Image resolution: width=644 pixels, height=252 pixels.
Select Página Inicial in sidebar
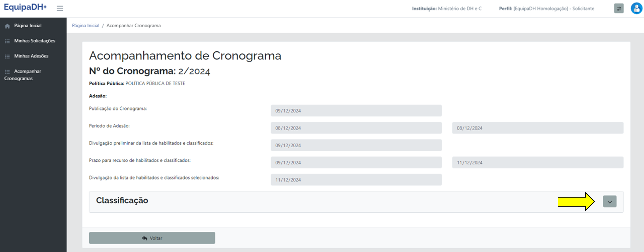tap(28, 26)
